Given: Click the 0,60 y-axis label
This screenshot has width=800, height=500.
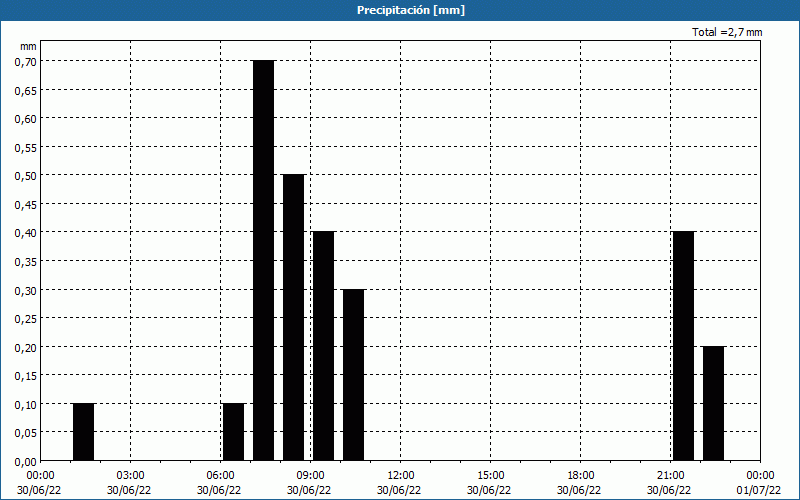Looking at the screenshot, I should [x=26, y=119].
